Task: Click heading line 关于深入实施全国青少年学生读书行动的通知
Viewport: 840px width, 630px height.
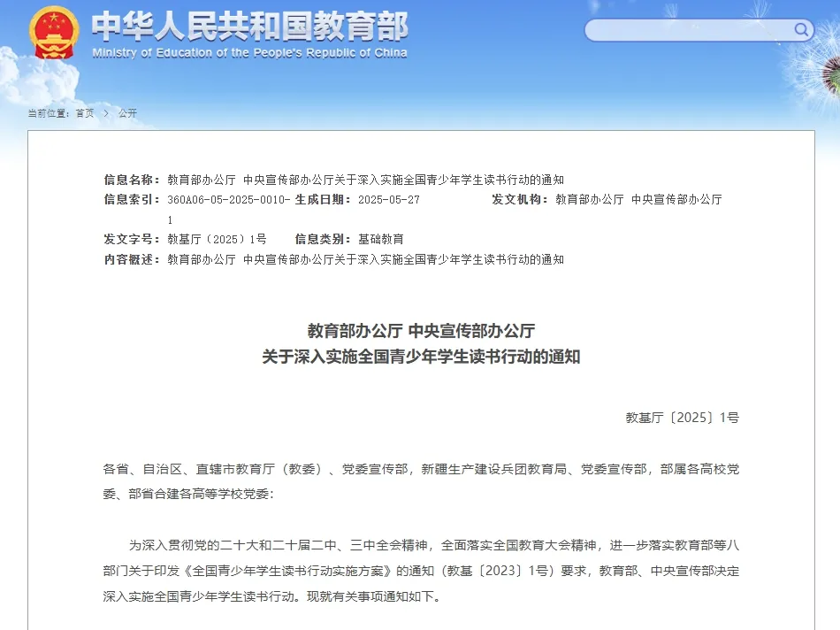Action: (x=421, y=357)
